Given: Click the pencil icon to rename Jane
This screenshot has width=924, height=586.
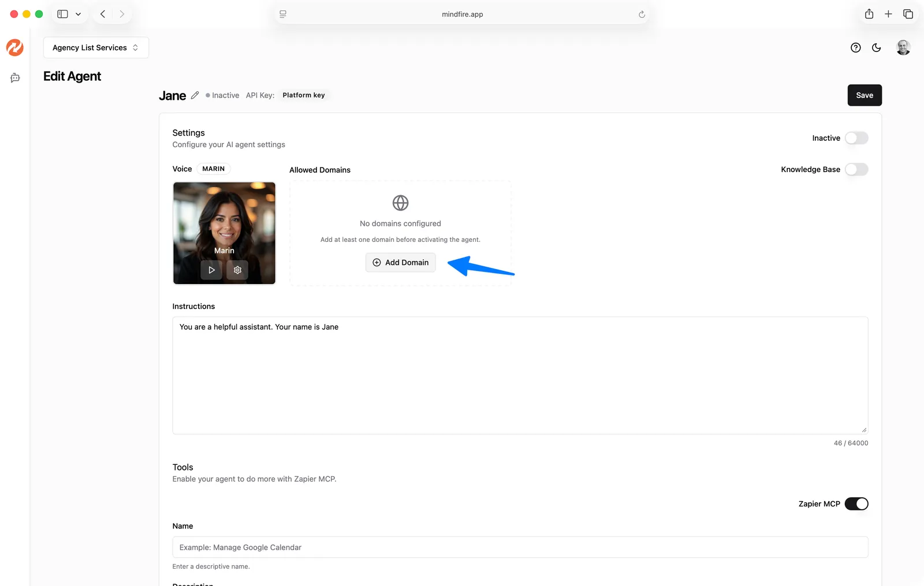Looking at the screenshot, I should coord(195,95).
